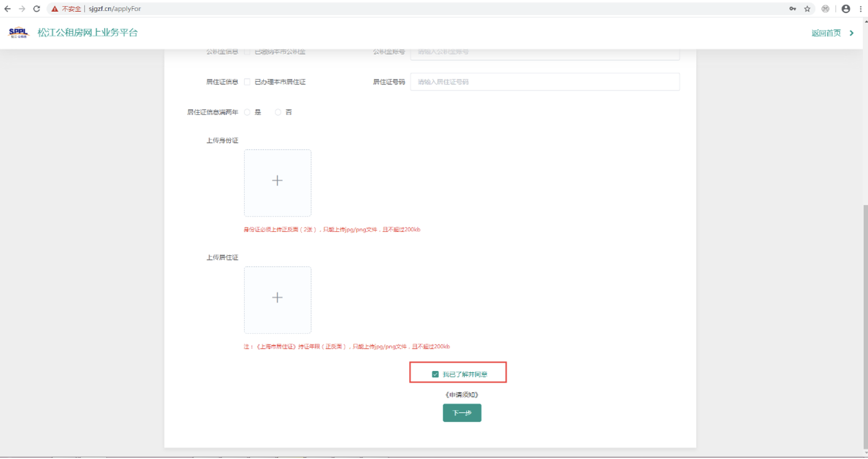Bookmark this page with the star icon
The height and width of the screenshot is (459, 868).
[x=807, y=9]
